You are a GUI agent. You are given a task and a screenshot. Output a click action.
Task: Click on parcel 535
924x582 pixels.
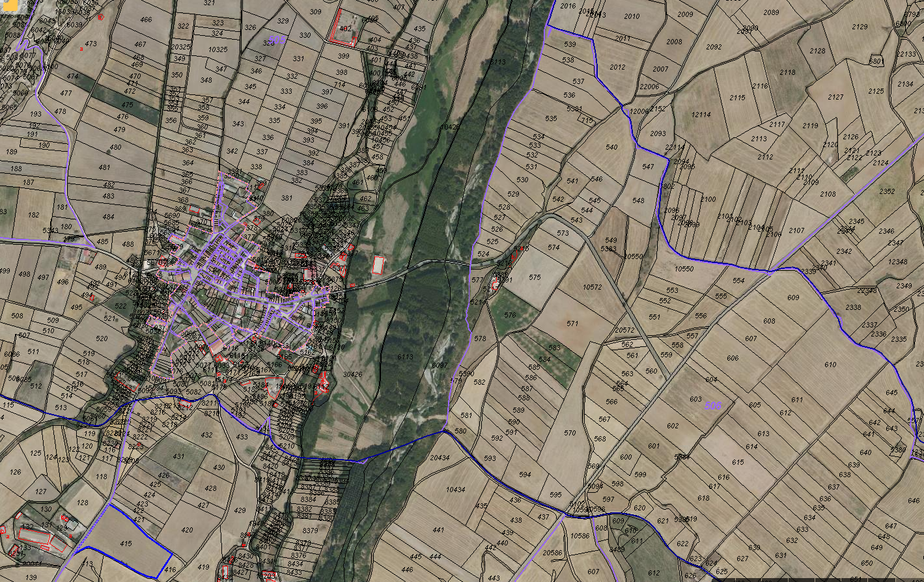[x=551, y=118]
